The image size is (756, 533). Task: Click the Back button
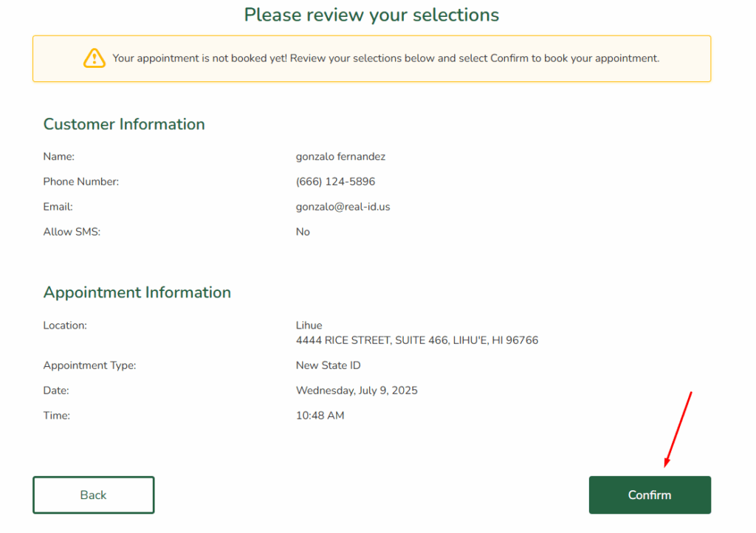coord(94,495)
